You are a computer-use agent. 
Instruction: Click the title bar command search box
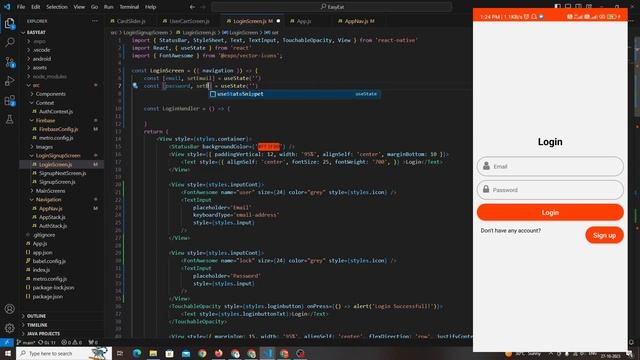[x=331, y=7]
